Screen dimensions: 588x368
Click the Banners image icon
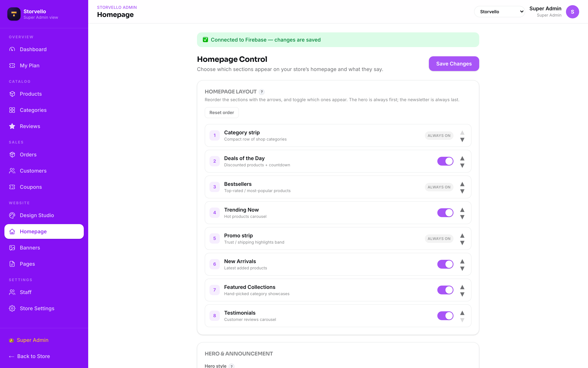(12, 248)
